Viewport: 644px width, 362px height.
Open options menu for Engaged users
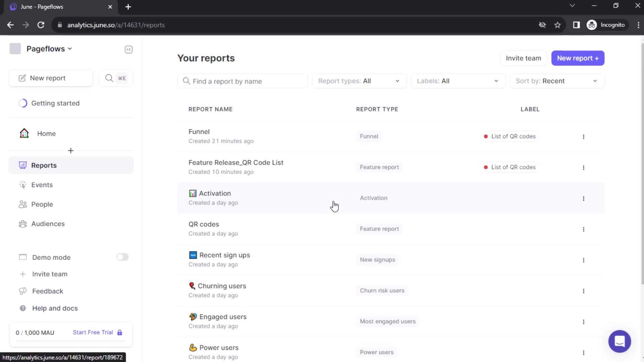[x=583, y=322]
